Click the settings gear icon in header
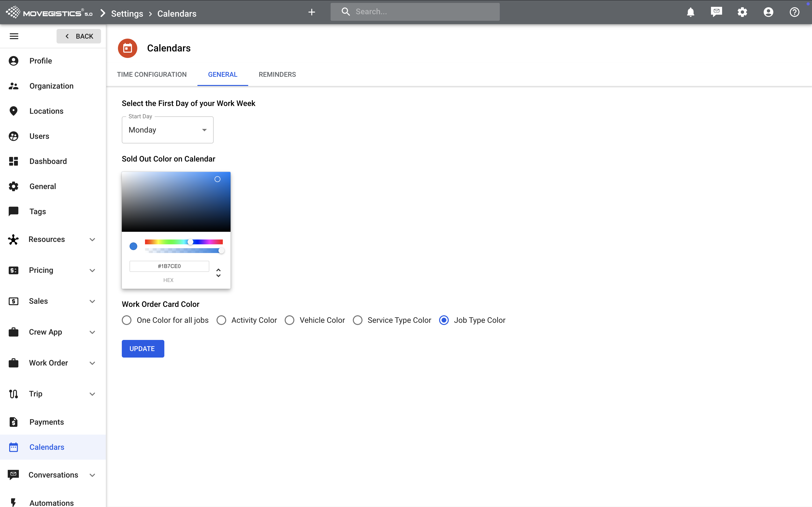This screenshot has width=812, height=507. (x=742, y=12)
